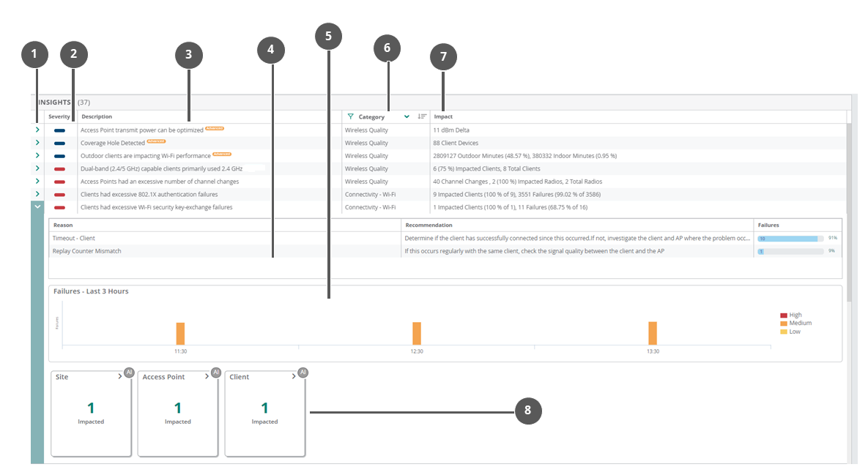Click the 11 dBm Delta impact cell
The height and width of the screenshot is (467, 868).
pyautogui.click(x=451, y=130)
